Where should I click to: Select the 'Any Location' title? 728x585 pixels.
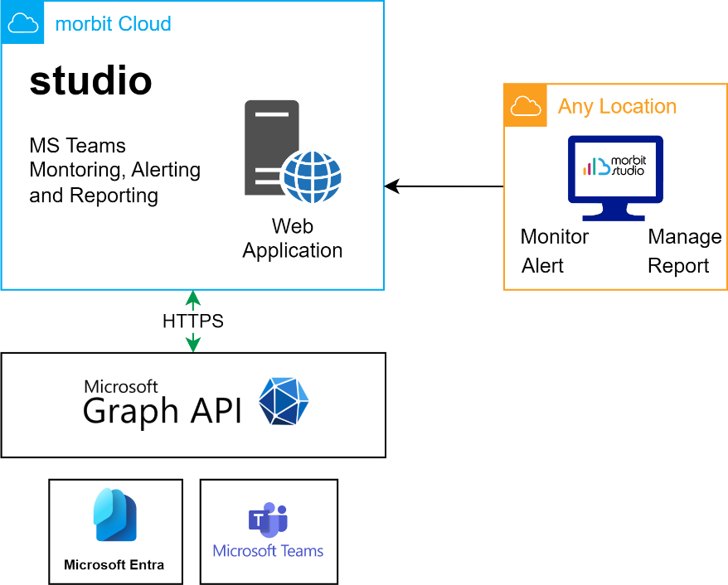pyautogui.click(x=617, y=106)
